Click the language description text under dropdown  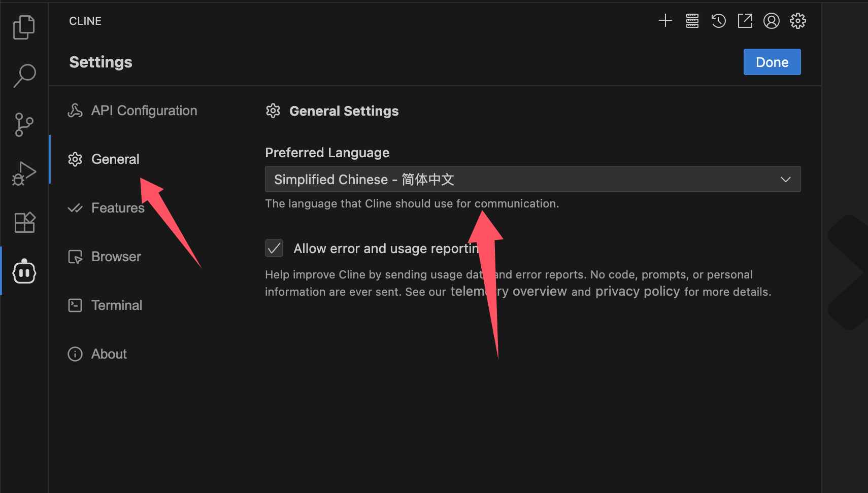(412, 203)
